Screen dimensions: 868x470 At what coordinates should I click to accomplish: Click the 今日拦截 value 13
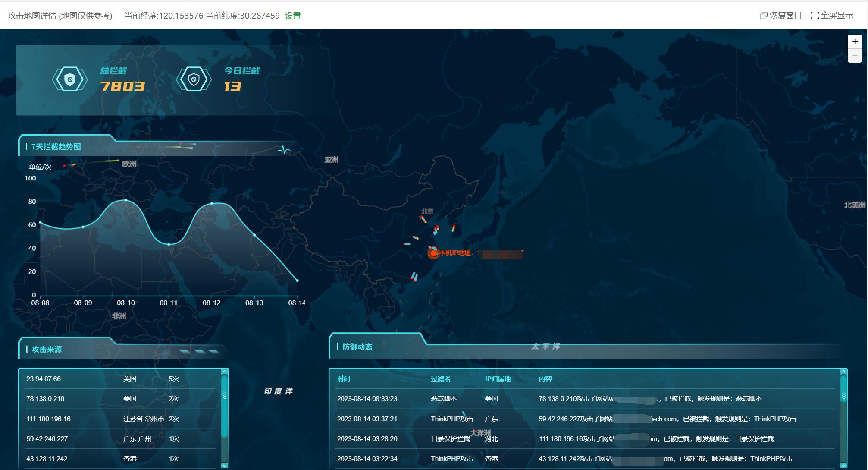click(232, 87)
